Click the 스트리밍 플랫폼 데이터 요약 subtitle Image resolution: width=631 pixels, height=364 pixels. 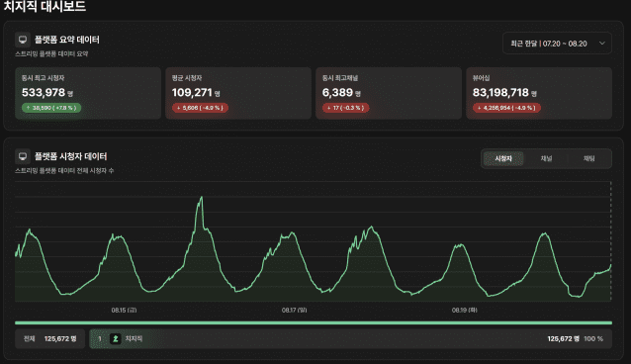[x=51, y=54]
